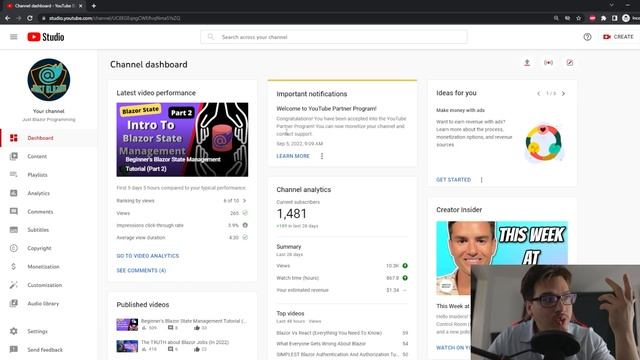
Task: Click the Playlists list icon
Action: pos(13,175)
